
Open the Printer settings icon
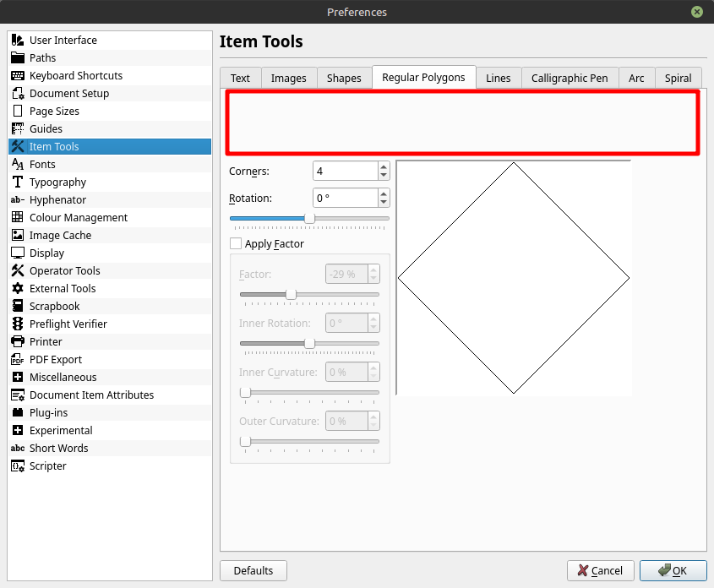tap(18, 342)
